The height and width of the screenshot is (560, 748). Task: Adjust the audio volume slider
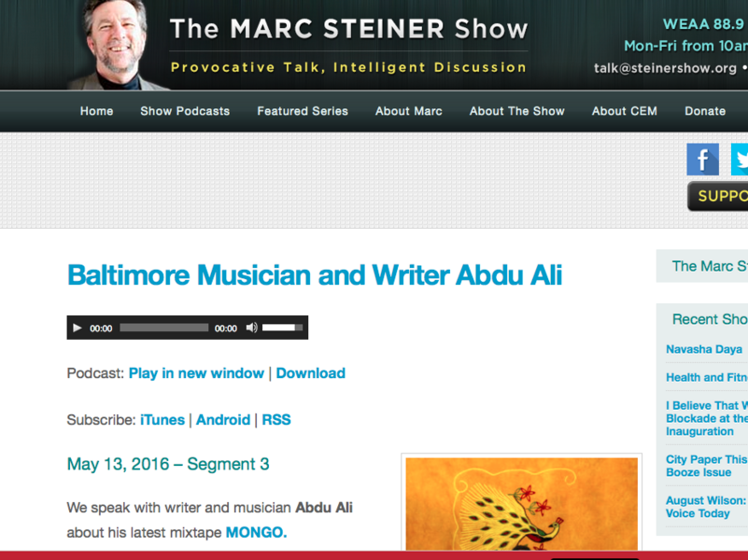282,328
